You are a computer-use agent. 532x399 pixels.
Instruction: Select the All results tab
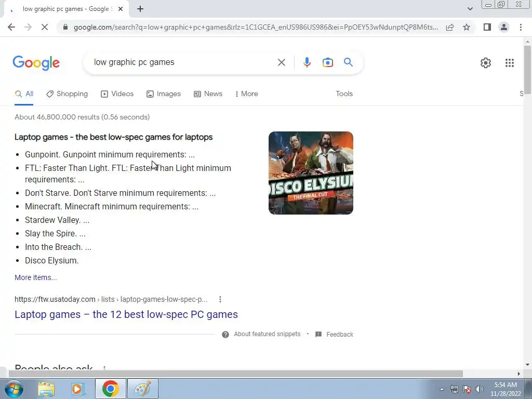tap(24, 94)
